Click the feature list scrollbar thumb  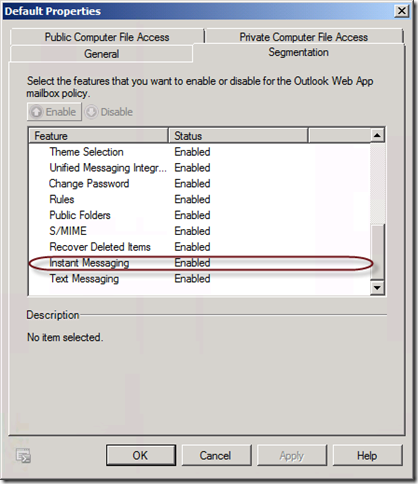377,252
